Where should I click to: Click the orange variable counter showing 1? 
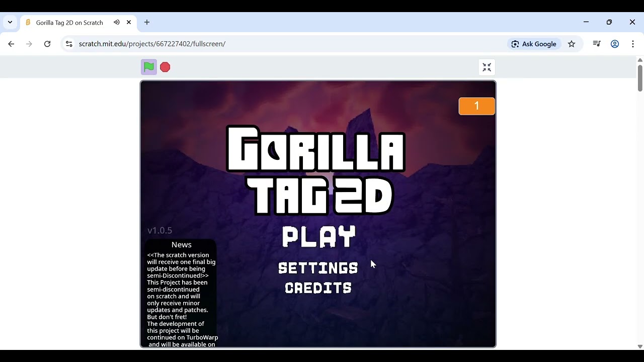pos(476,106)
